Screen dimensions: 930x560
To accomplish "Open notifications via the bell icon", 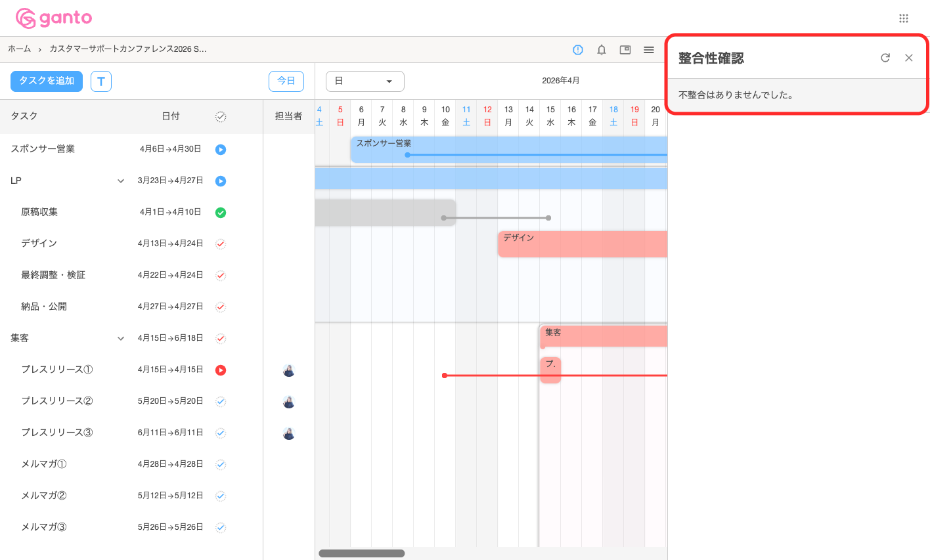I will (x=601, y=49).
